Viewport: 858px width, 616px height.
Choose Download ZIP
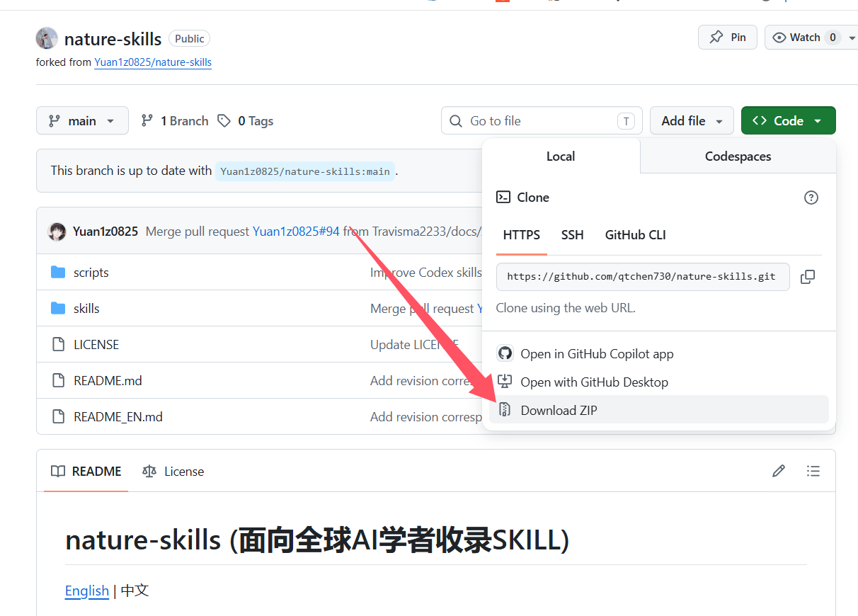tap(659, 410)
